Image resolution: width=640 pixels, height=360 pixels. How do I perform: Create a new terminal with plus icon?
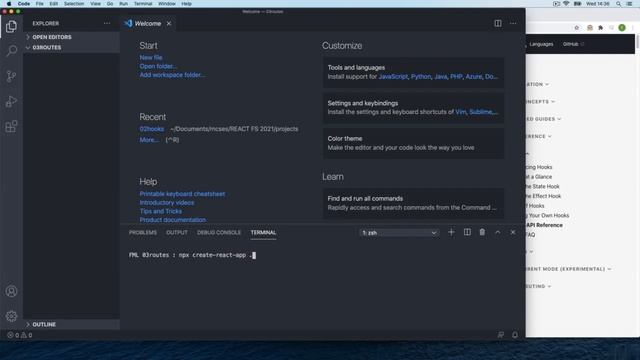click(451, 232)
